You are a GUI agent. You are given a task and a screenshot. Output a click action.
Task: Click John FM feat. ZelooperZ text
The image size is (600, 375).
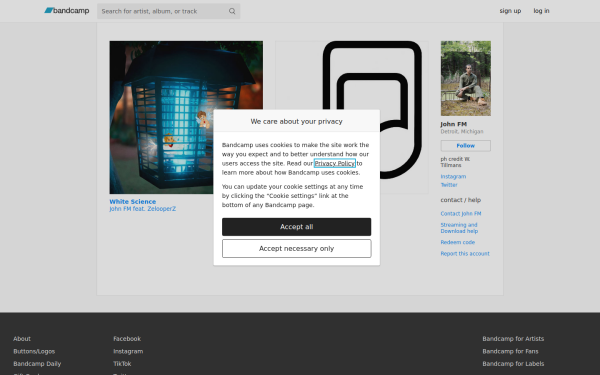coord(142,209)
